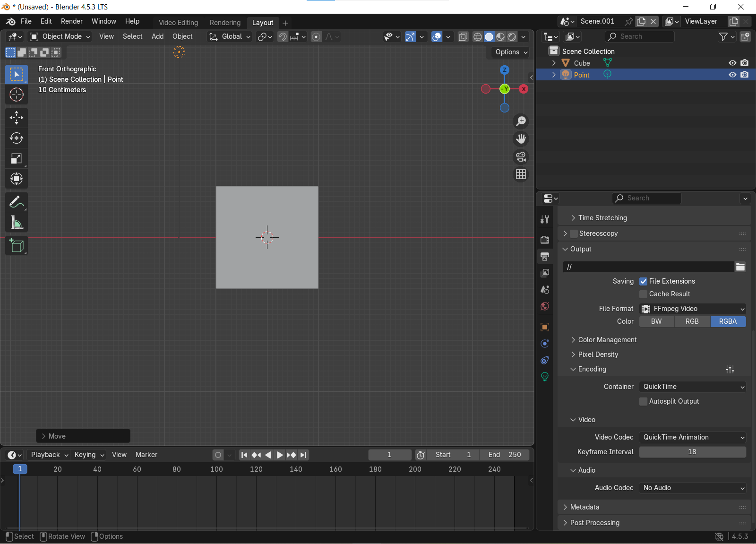Switch to the Video Editing workspace tab
This screenshot has width=756, height=544.
pos(178,23)
